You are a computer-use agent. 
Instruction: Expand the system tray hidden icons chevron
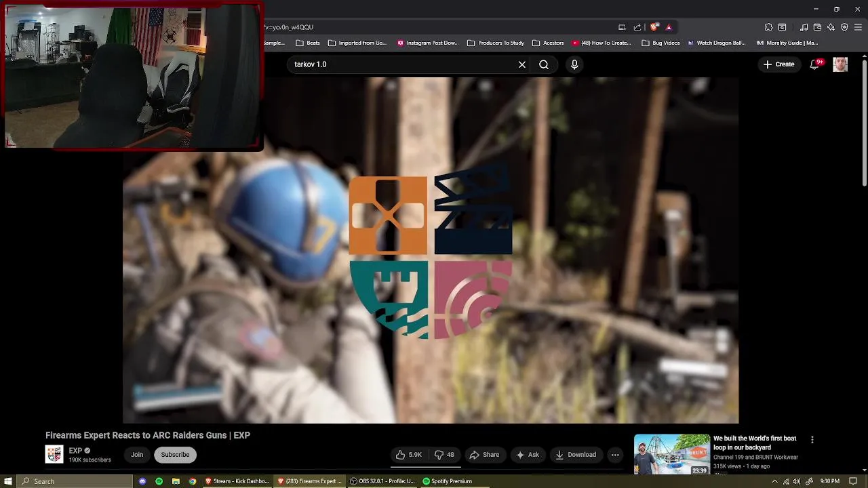point(774,481)
